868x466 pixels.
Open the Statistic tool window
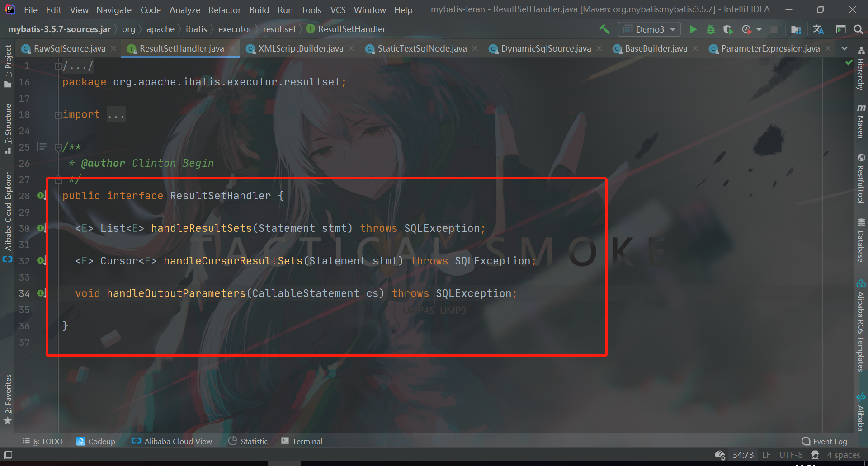point(248,442)
